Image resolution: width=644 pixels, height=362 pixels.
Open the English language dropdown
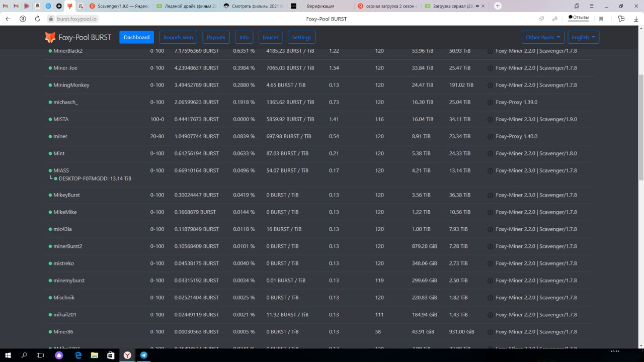(584, 37)
